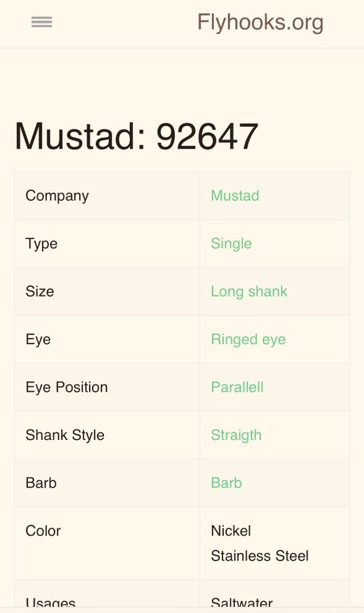
Task: Click the Saltwater usage text
Action: click(242, 603)
